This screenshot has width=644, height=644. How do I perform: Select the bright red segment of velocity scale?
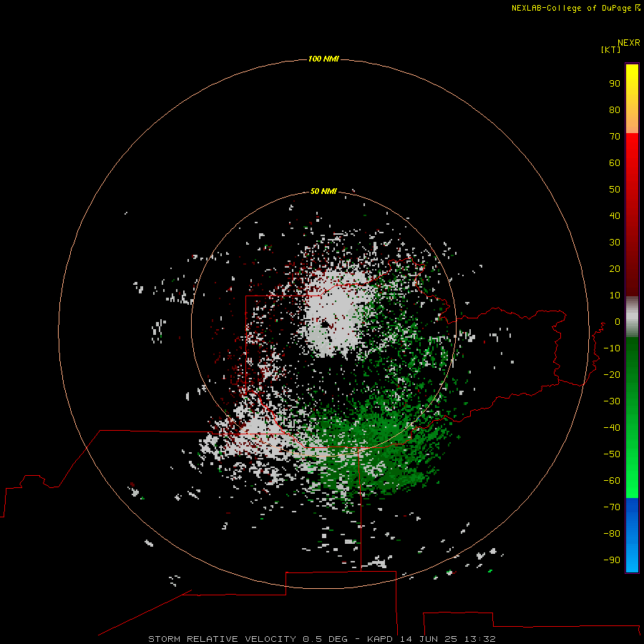(x=632, y=213)
